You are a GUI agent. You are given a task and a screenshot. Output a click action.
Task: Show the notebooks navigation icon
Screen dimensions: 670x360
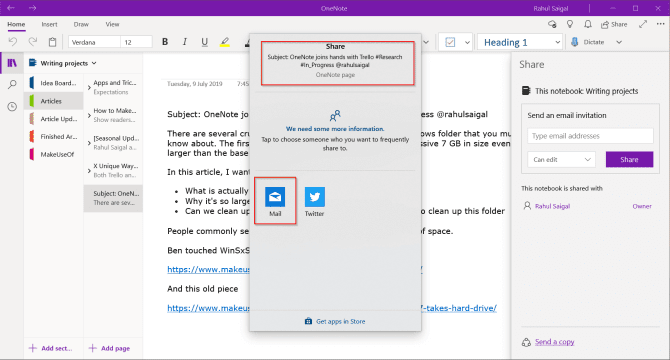click(x=12, y=63)
